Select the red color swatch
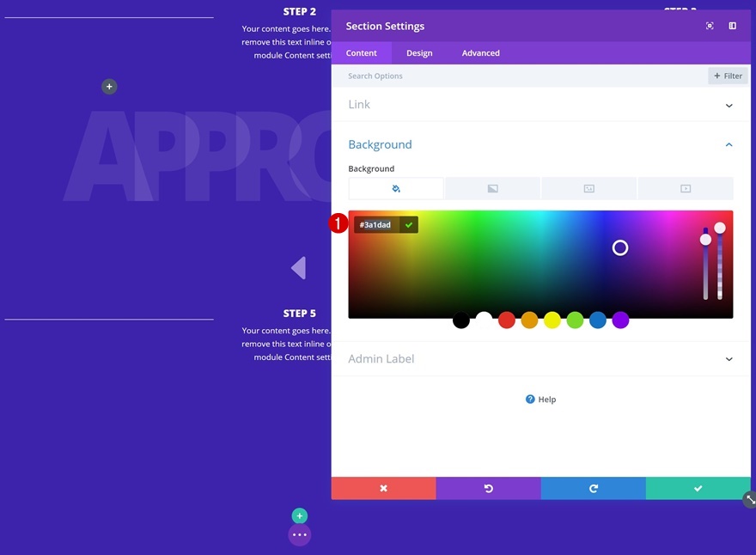Image resolution: width=756 pixels, height=555 pixels. click(x=507, y=320)
